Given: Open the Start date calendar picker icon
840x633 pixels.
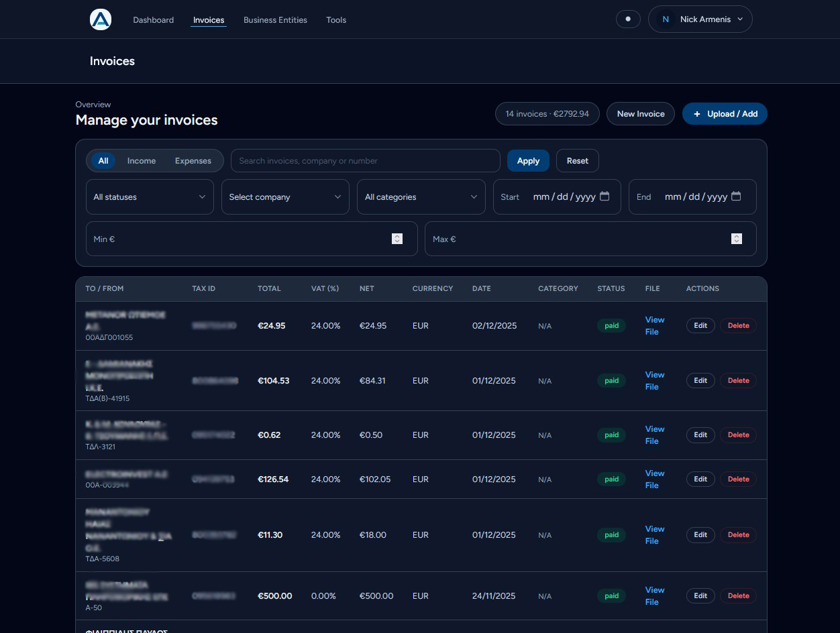Looking at the screenshot, I should (605, 196).
